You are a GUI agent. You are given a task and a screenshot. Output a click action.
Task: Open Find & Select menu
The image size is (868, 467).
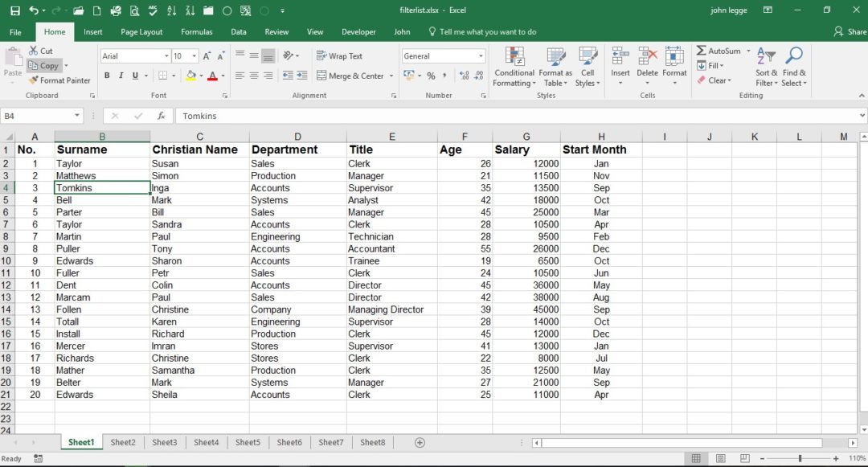[794, 67]
